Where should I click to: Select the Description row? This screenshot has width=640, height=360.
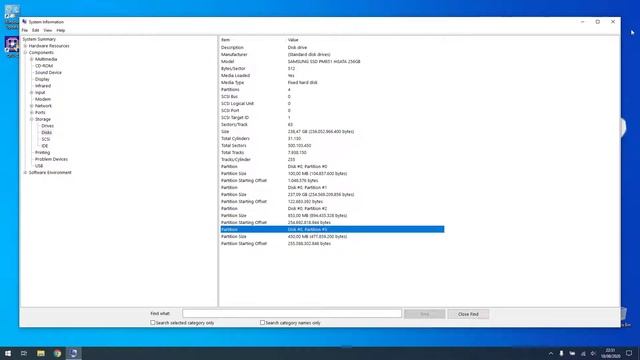[332, 47]
